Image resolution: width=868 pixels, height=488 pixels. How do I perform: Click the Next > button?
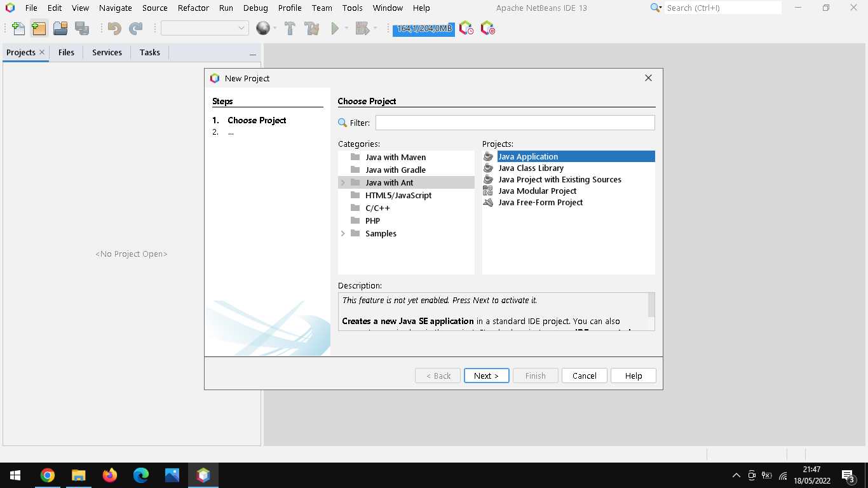tap(486, 376)
